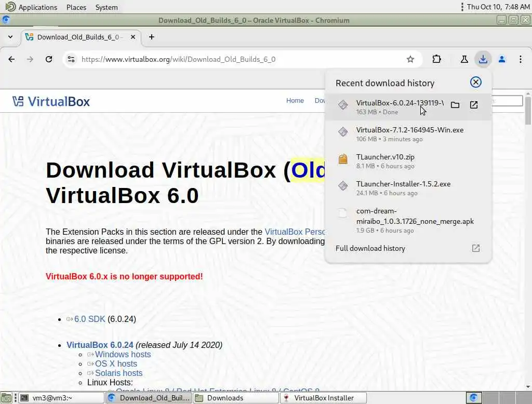Open the System menu
Image resolution: width=532 pixels, height=404 pixels.
click(107, 7)
